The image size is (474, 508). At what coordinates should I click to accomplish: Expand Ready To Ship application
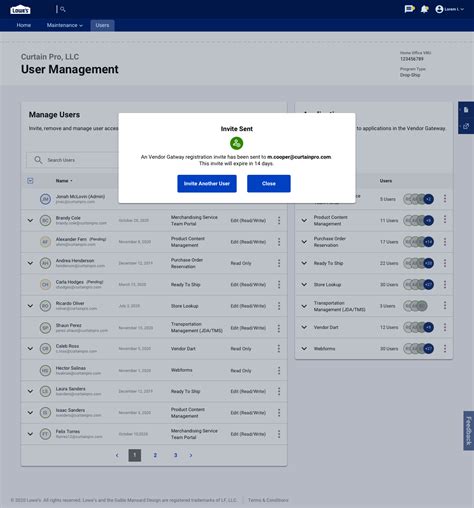[x=304, y=263]
